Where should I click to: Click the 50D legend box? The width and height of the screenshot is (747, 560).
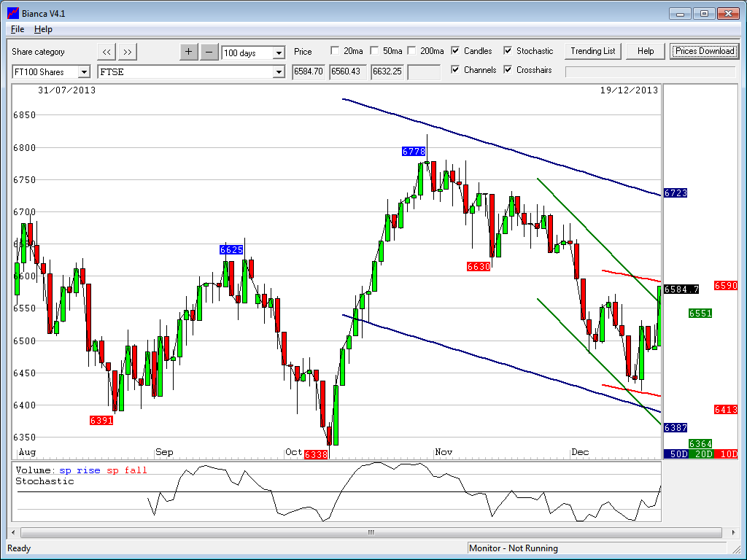pos(676,454)
